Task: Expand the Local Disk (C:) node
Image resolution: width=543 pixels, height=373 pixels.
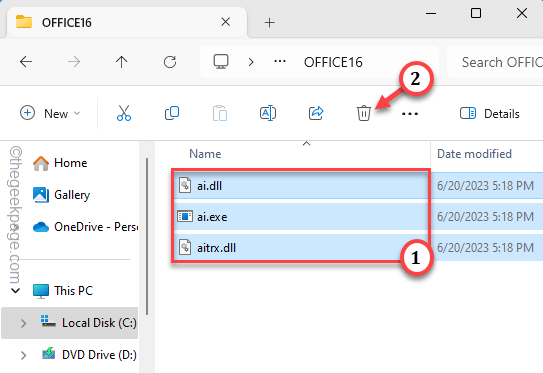Action: click(23, 323)
